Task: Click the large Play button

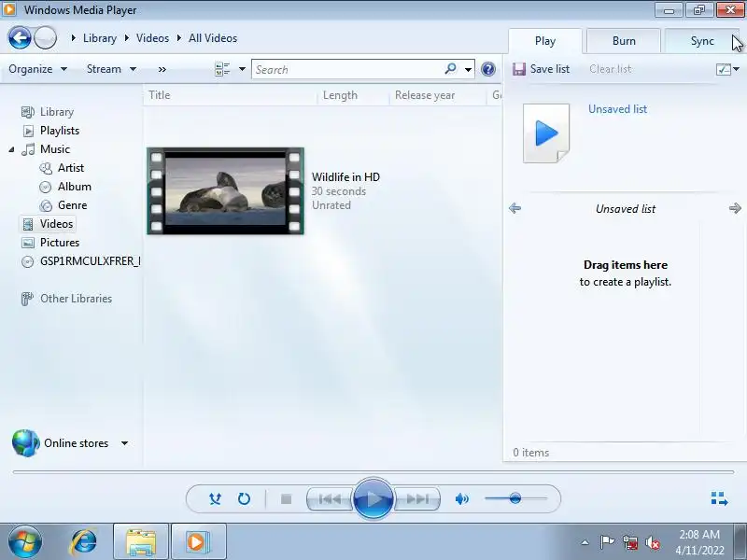Action: click(373, 499)
